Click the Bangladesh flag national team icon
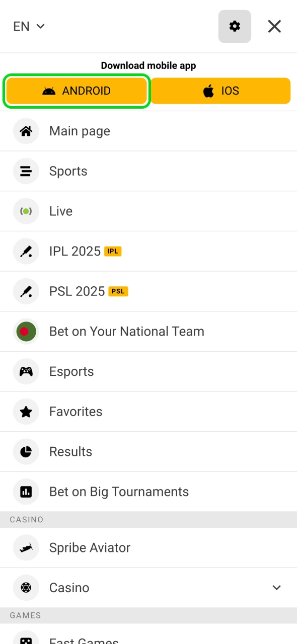Viewport: 297px width, 644px height. (x=26, y=331)
